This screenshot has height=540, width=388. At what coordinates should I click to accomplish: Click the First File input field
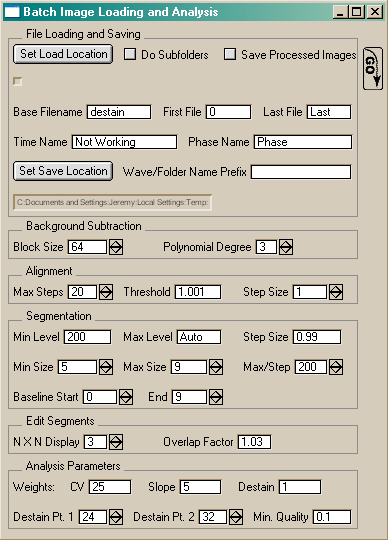(229, 112)
